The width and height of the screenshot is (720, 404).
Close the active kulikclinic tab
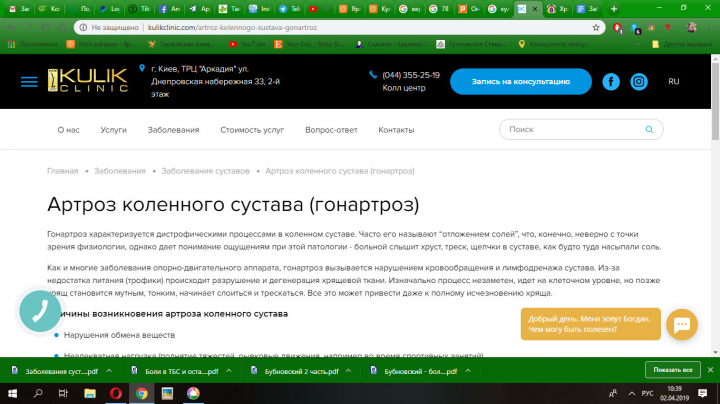(x=535, y=9)
